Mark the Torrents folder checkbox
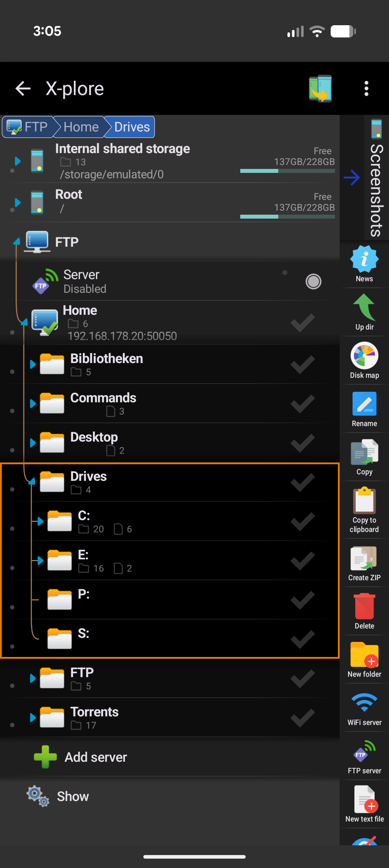The image size is (389, 868). tap(303, 717)
